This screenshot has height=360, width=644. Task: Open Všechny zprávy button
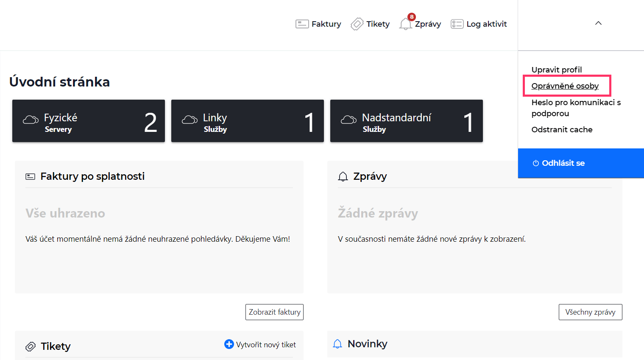(x=590, y=312)
